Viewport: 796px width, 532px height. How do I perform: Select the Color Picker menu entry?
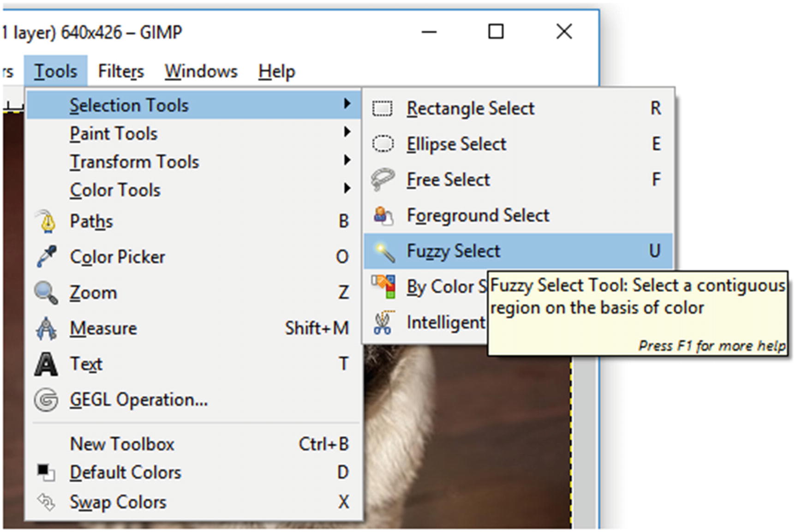point(193,257)
